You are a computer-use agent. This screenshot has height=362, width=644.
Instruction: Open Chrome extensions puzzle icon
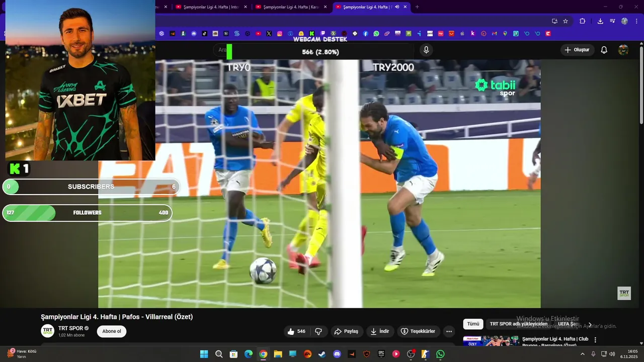click(x=583, y=21)
